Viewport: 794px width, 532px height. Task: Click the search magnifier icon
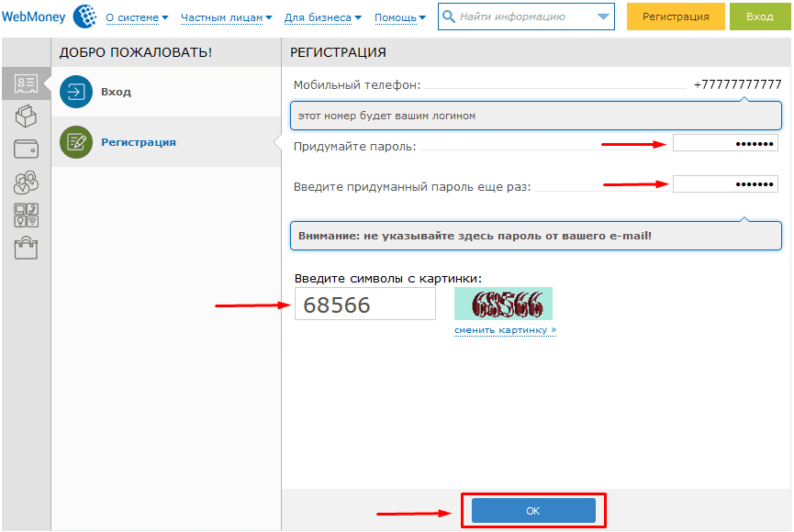pos(449,17)
